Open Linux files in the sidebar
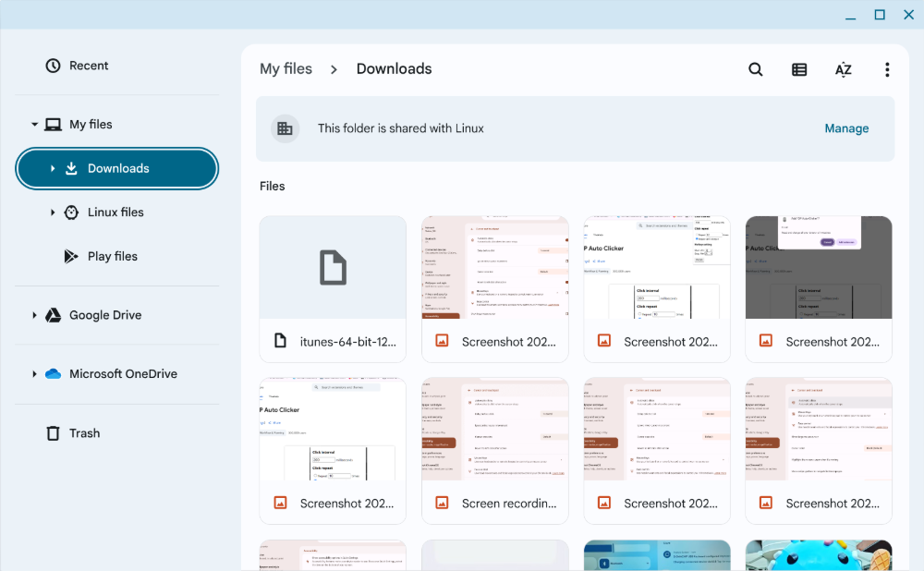The height and width of the screenshot is (571, 924). coord(116,213)
